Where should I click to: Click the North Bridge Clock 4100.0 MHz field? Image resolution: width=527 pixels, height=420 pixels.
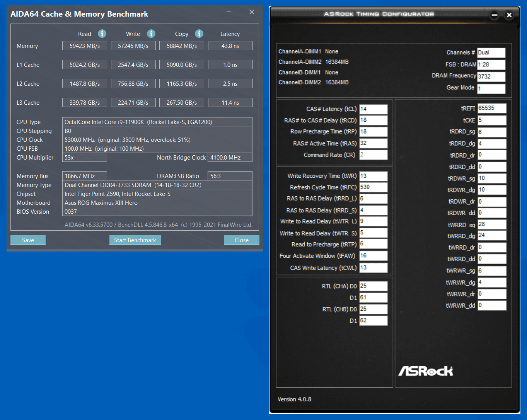tap(230, 157)
